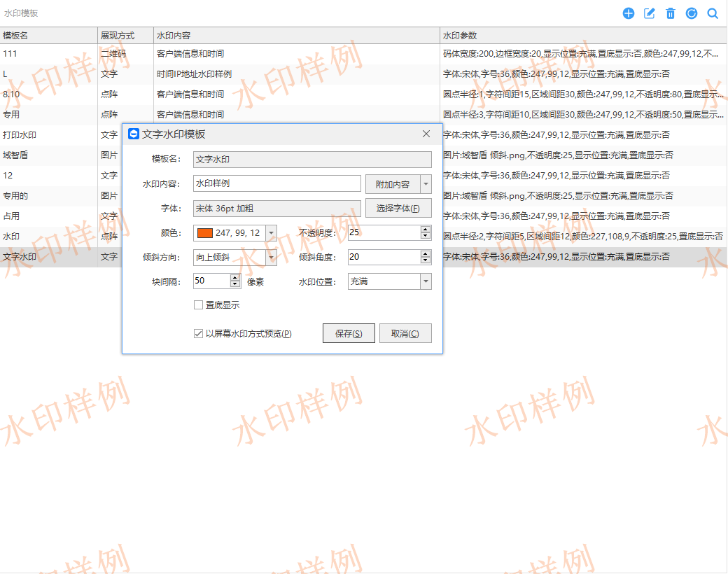Open the color dropdown arrow
Viewport: 728px width, 574px height.
tap(272, 232)
